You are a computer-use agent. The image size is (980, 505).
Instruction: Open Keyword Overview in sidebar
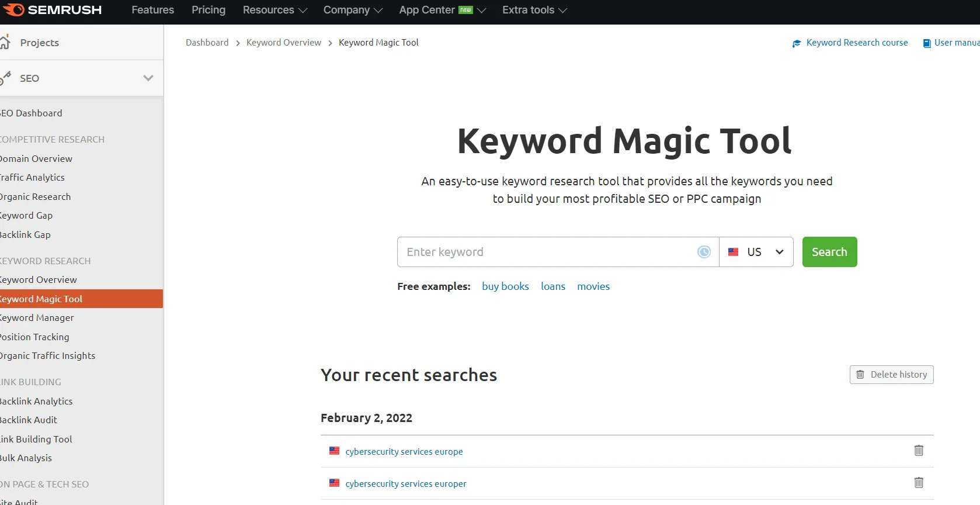tap(39, 279)
